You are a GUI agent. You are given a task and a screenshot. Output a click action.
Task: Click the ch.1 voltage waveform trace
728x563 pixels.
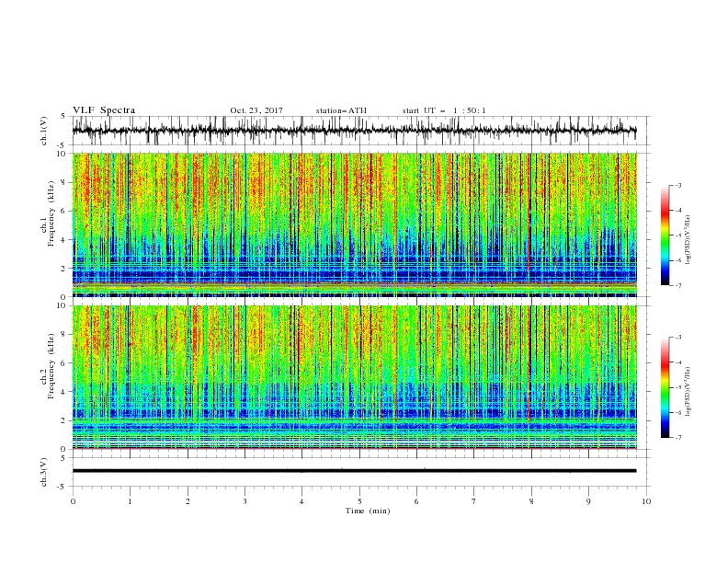tap(354, 131)
